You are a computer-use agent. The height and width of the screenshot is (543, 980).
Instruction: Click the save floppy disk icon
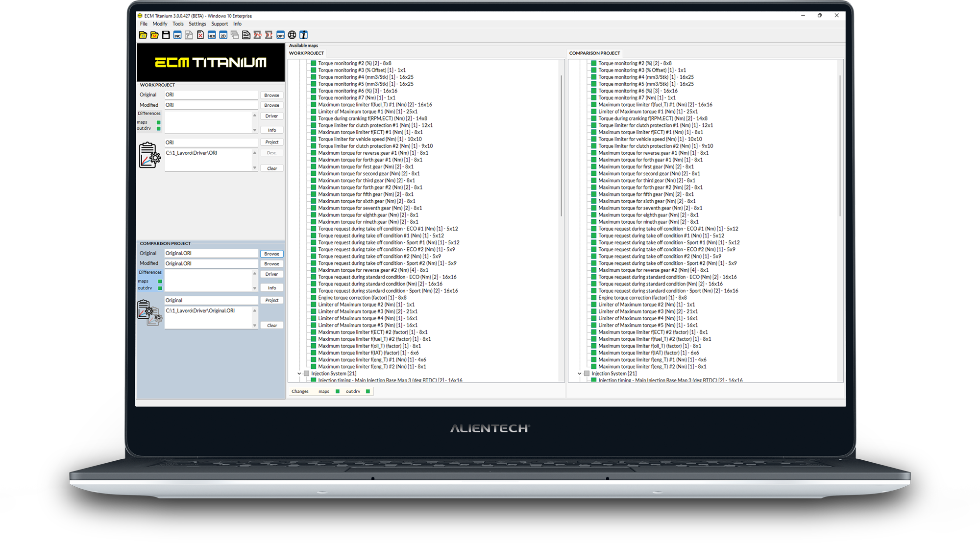(166, 35)
